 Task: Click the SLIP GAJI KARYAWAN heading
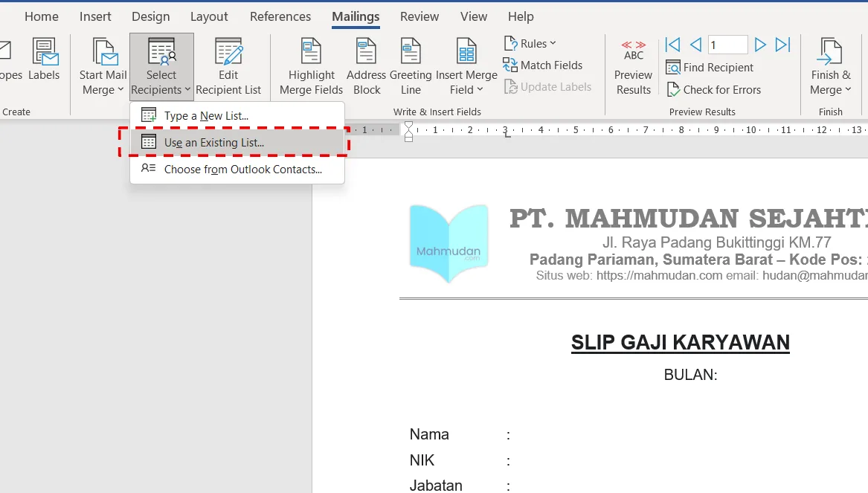click(681, 343)
